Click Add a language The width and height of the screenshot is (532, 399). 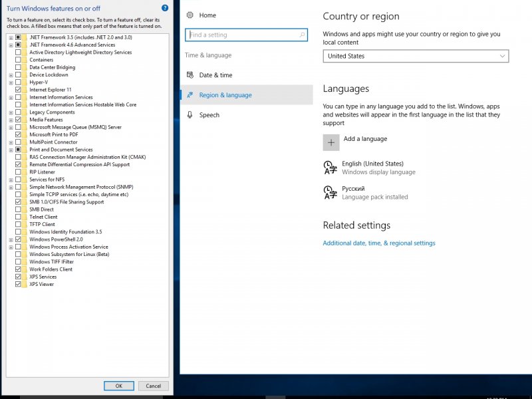coord(365,139)
